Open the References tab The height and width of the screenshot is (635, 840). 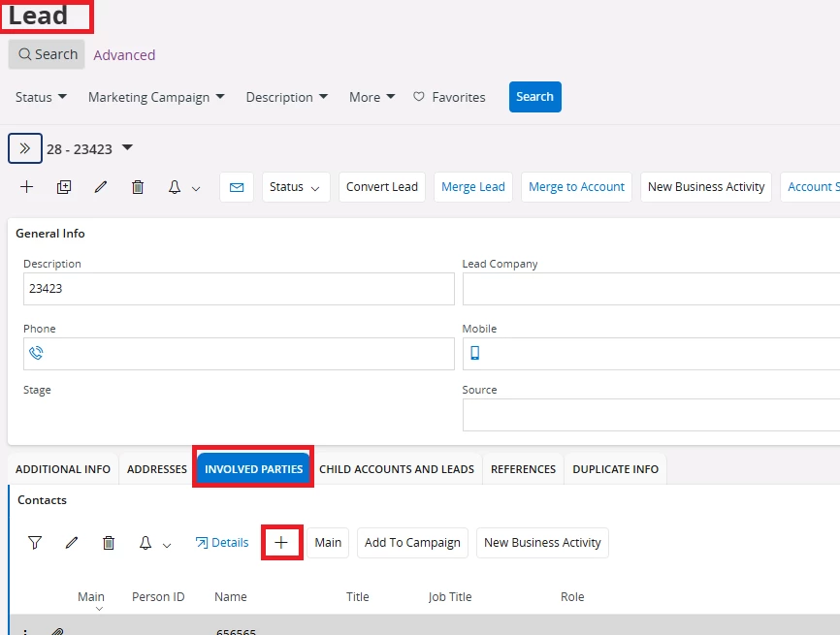coord(524,469)
